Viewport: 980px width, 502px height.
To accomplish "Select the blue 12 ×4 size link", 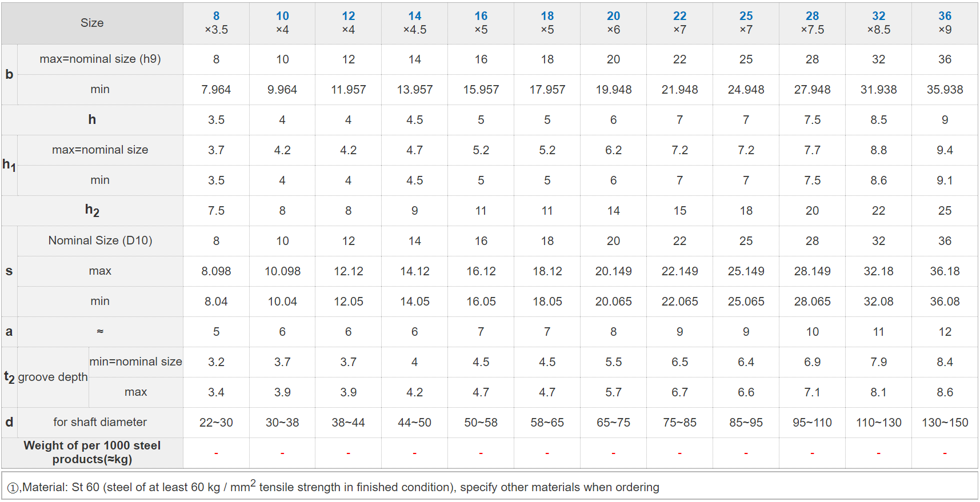I will pyautogui.click(x=349, y=16).
